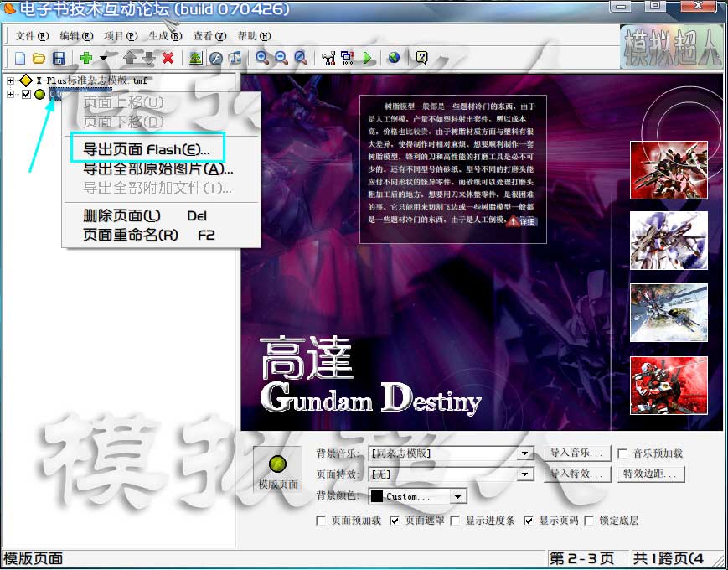The height and width of the screenshot is (570, 728).
Task: Open the 生成(B) menu
Action: click(165, 36)
